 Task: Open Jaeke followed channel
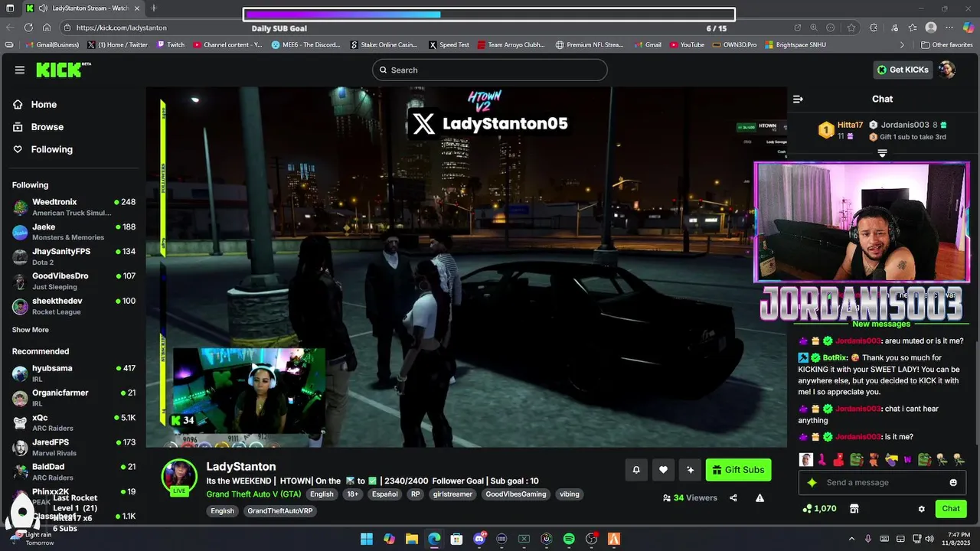pos(74,232)
